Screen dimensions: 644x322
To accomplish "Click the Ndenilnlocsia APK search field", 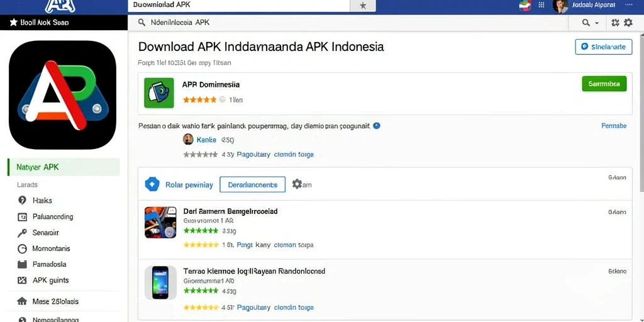I will [x=347, y=23].
